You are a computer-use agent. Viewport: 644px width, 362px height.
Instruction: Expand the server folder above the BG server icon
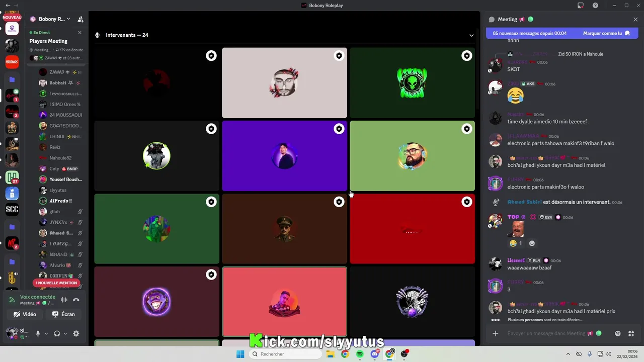coord(12,261)
